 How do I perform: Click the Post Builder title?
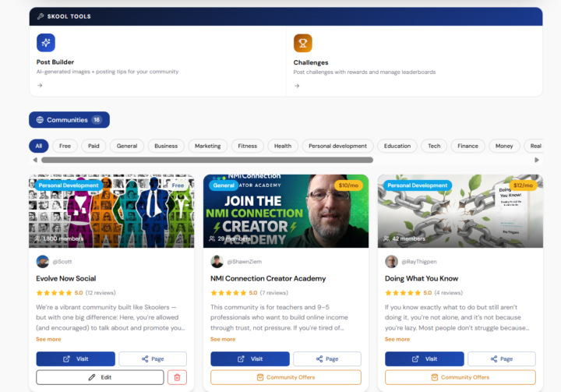coord(55,62)
